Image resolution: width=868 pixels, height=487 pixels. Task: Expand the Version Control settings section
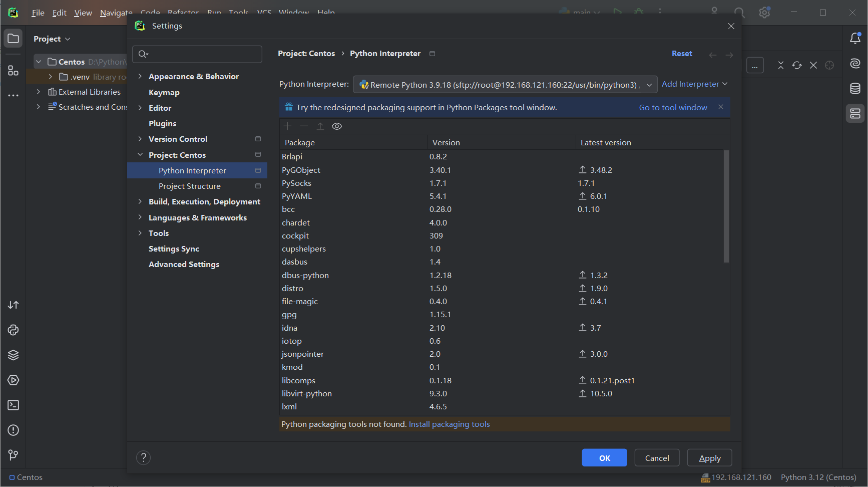pos(140,139)
